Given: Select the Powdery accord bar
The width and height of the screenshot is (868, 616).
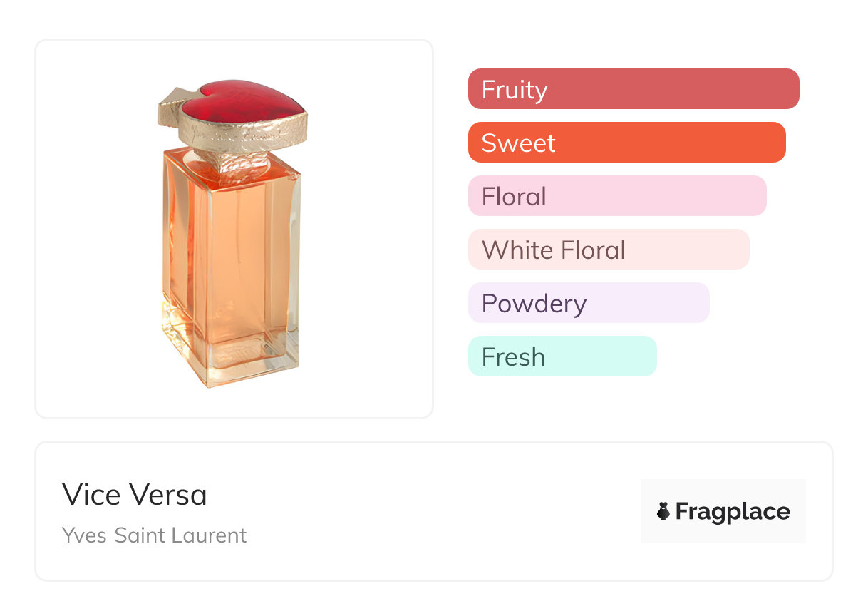Looking at the screenshot, I should coord(588,303).
